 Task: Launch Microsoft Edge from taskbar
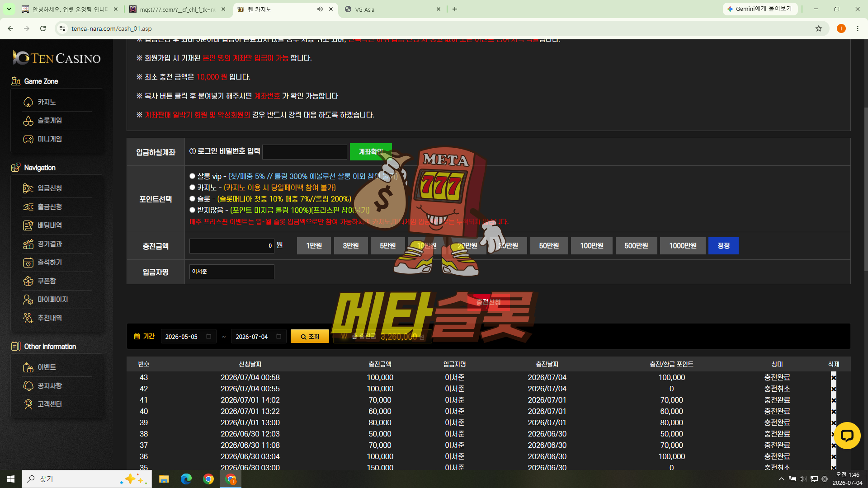click(186, 479)
